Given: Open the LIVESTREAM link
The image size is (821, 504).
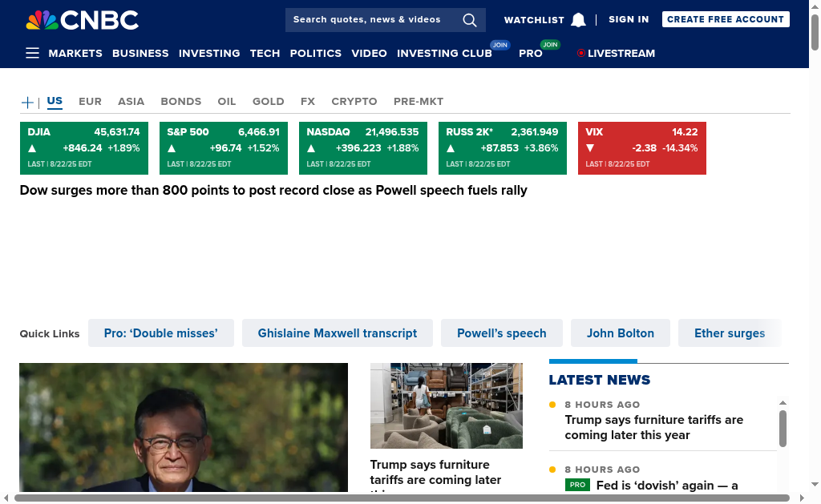Looking at the screenshot, I should pyautogui.click(x=621, y=54).
